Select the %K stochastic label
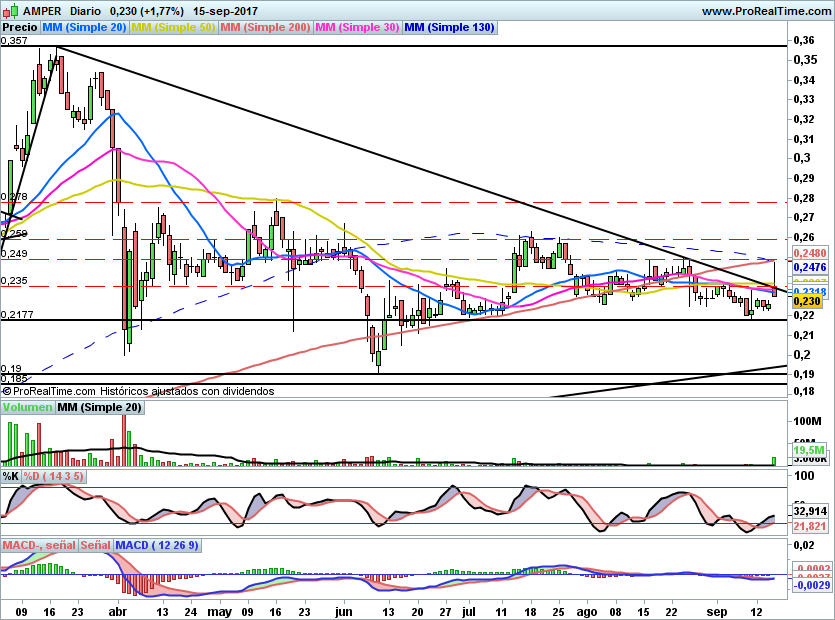The image size is (835, 620). (x=11, y=477)
